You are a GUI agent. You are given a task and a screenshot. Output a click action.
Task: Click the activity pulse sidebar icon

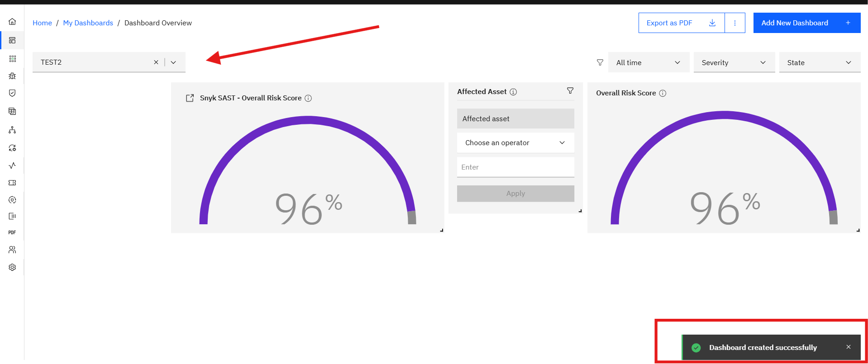click(x=12, y=165)
